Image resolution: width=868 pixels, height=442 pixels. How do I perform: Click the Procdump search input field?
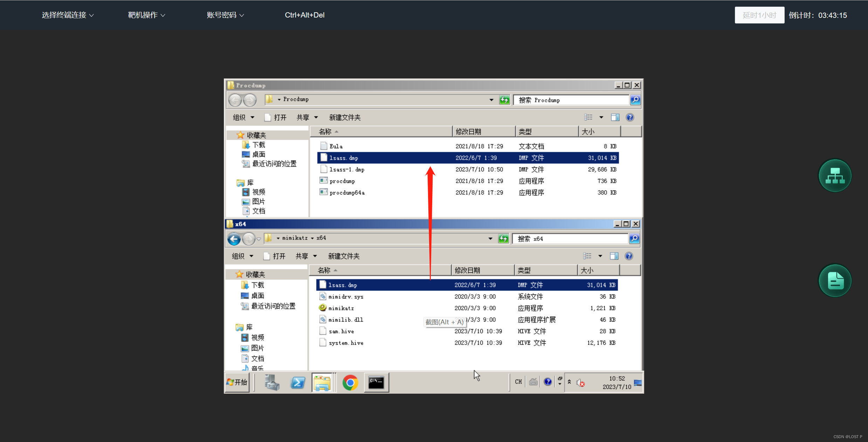pyautogui.click(x=571, y=100)
